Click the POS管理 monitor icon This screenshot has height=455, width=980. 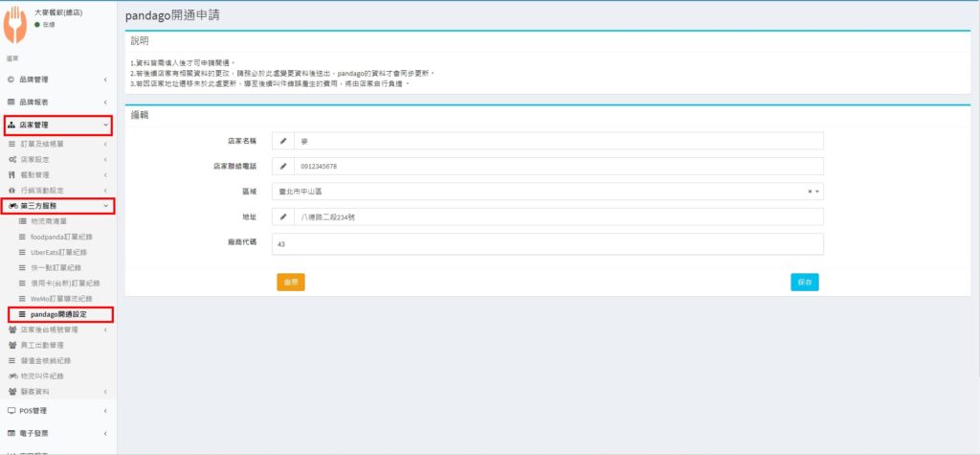coord(11,410)
